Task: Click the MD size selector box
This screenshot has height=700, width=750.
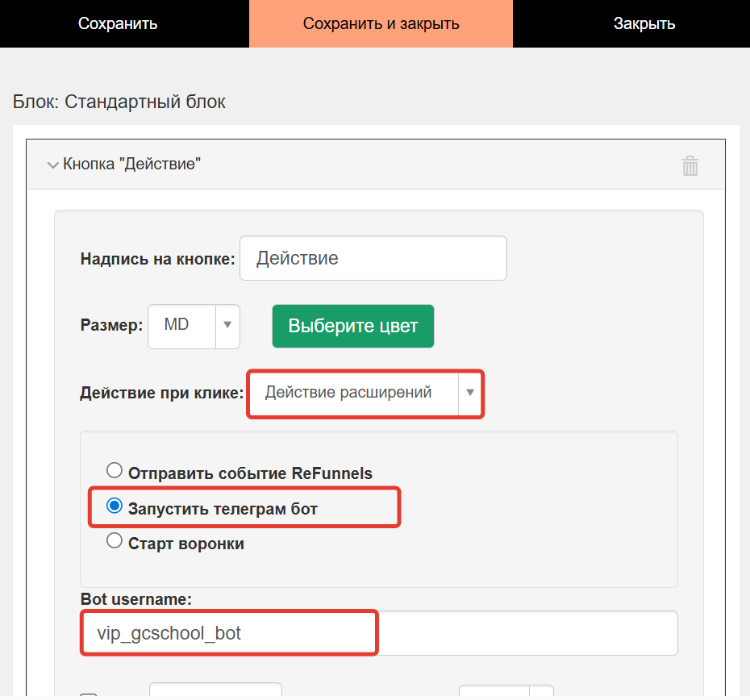Action: (x=179, y=326)
